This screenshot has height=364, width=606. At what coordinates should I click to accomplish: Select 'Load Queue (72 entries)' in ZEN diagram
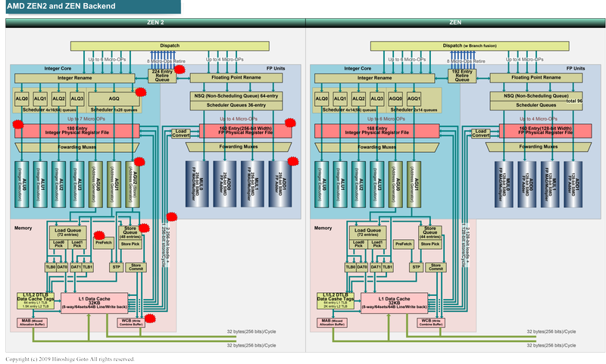point(368,233)
